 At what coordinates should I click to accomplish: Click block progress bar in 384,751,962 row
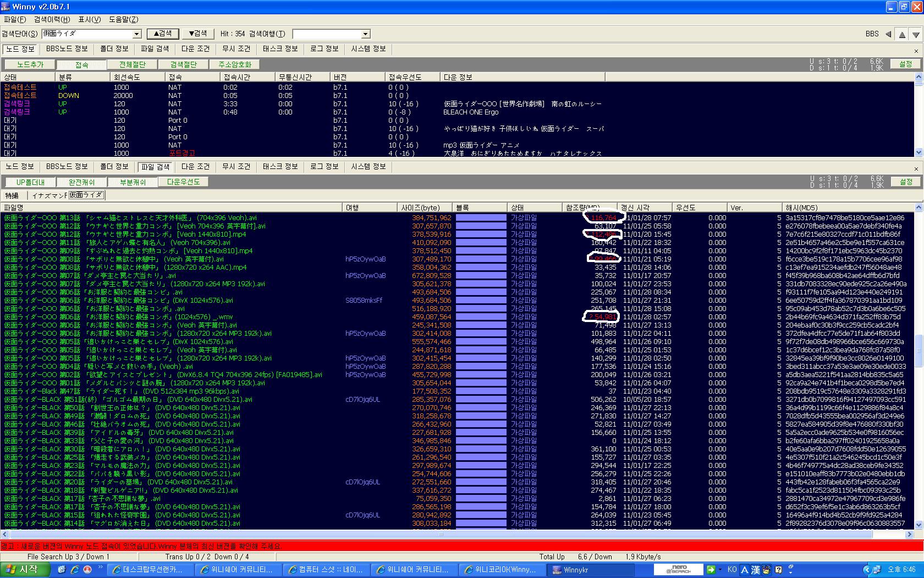[x=481, y=217]
